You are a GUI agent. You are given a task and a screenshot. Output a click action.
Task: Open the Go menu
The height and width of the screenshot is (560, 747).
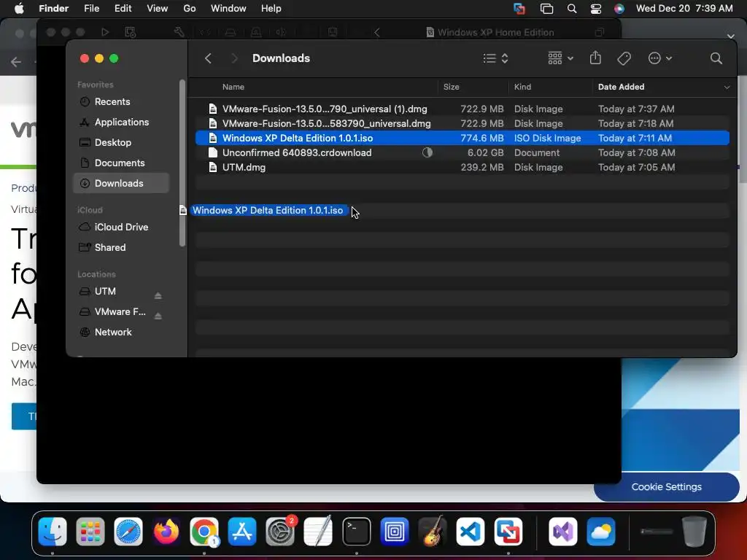(190, 9)
